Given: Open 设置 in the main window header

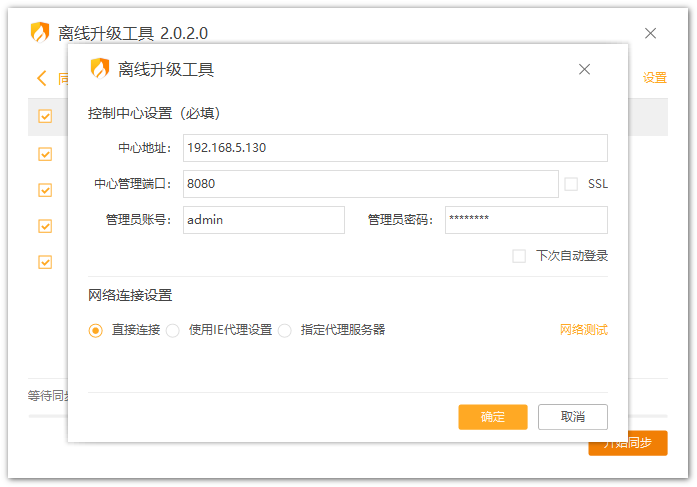Looking at the screenshot, I should pyautogui.click(x=654, y=78).
